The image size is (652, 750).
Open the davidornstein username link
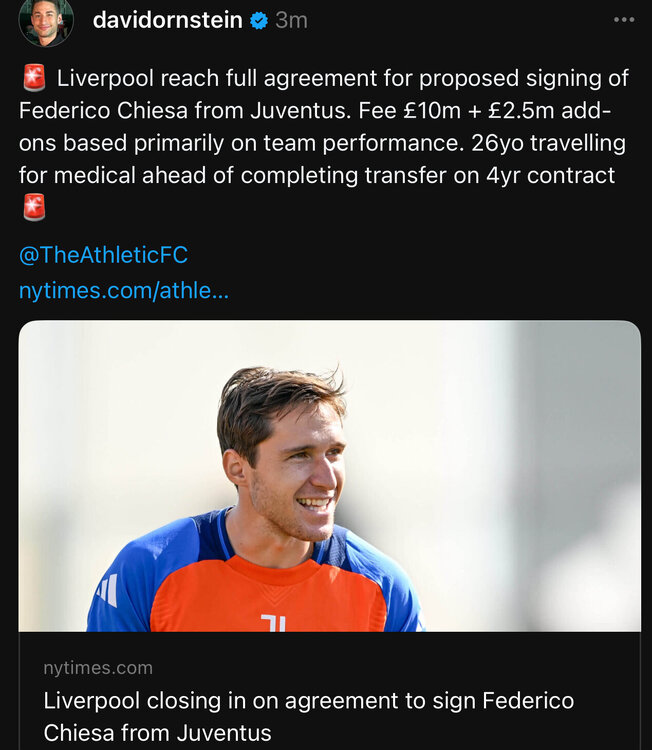pyautogui.click(x=167, y=20)
